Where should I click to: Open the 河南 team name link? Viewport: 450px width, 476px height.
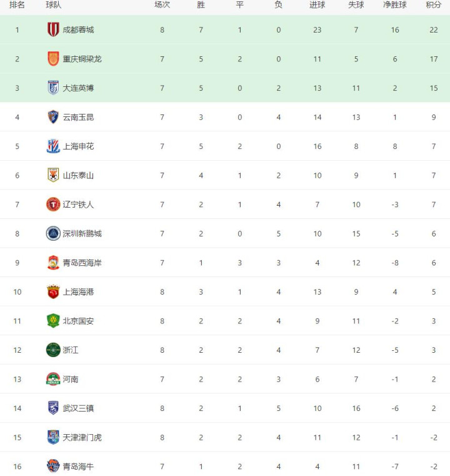(x=71, y=379)
